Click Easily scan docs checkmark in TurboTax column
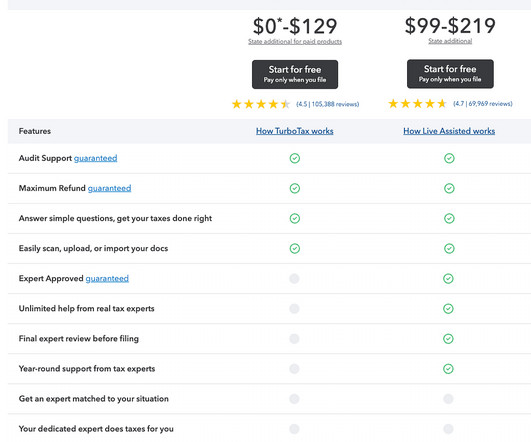 point(295,249)
